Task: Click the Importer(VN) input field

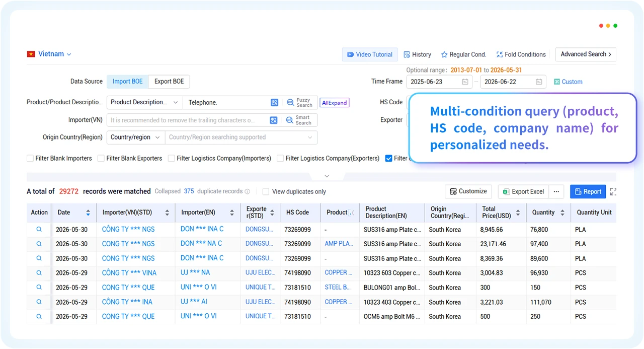Action: coord(187,120)
